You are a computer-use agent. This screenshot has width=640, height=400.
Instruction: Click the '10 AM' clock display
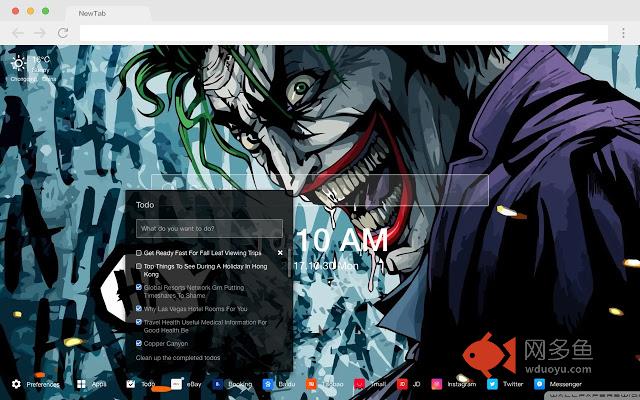pos(342,240)
